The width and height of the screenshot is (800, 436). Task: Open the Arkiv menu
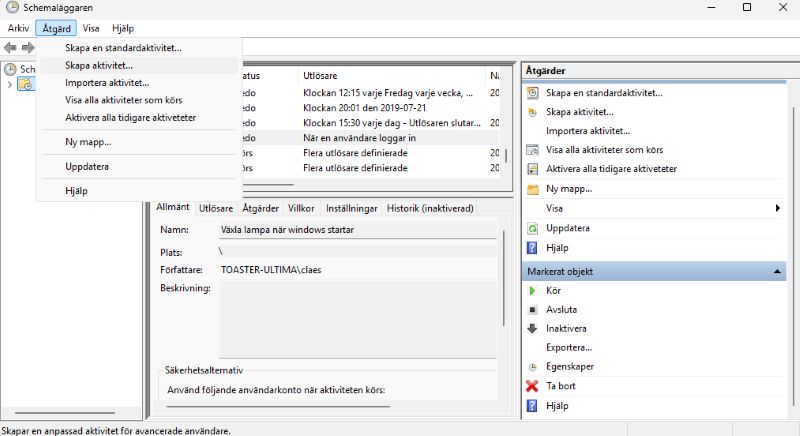tap(18, 29)
